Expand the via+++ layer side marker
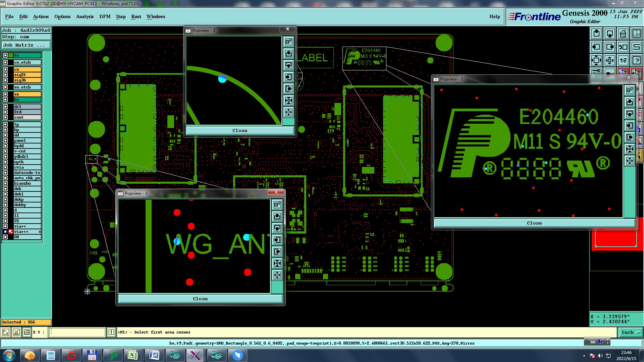This screenshot has width=644, height=362. [x=40, y=232]
